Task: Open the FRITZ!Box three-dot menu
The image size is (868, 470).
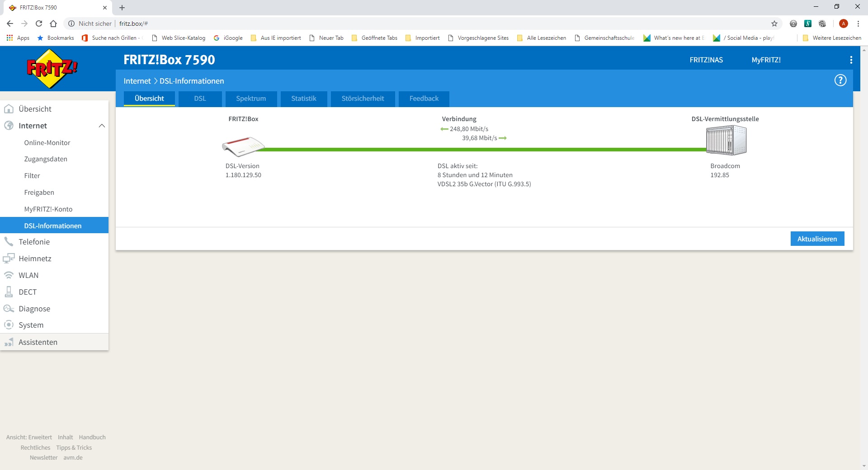Action: [x=851, y=60]
